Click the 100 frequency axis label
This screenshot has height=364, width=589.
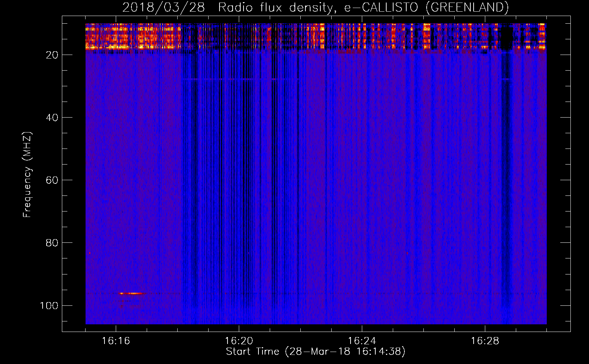pyautogui.click(x=49, y=305)
